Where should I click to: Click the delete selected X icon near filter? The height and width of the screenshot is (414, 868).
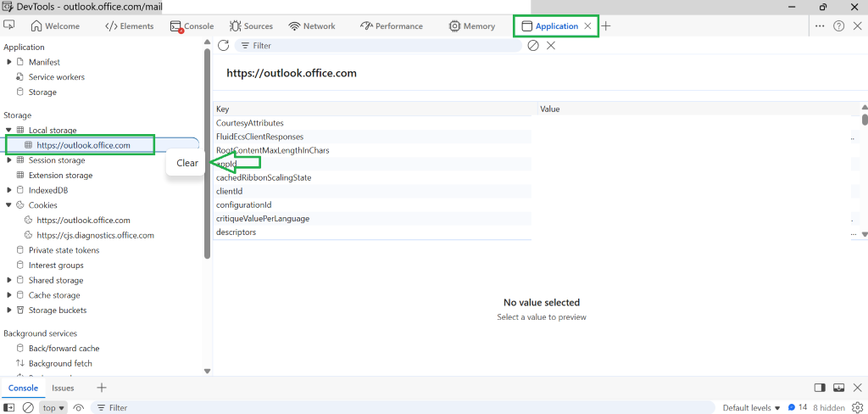[551, 46]
